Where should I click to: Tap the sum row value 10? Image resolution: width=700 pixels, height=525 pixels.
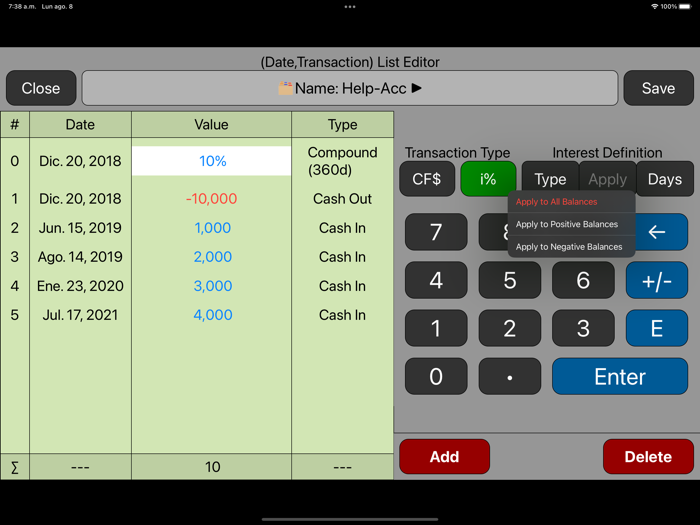(212, 467)
